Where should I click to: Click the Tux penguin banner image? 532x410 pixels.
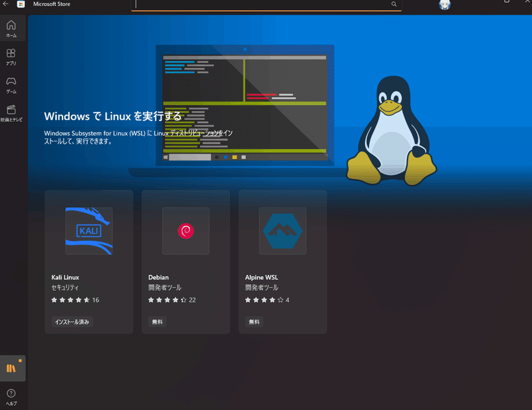click(392, 131)
